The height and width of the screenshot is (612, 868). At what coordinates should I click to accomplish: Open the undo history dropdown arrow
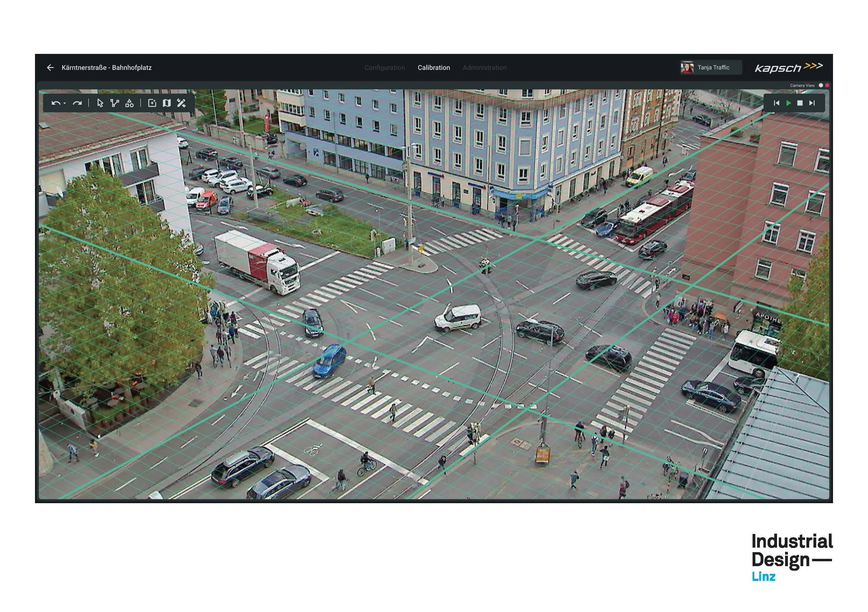[x=65, y=104]
